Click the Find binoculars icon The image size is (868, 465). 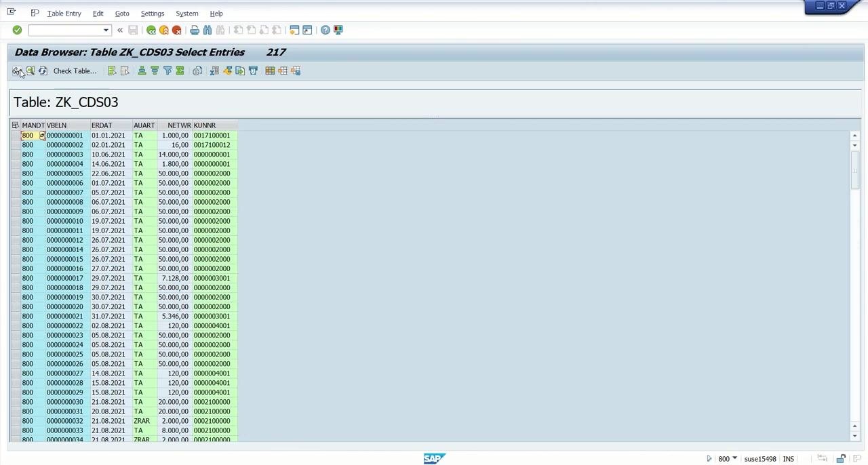coord(208,30)
